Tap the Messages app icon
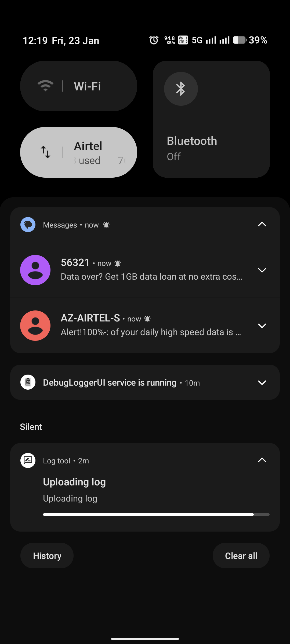Viewport: 290px width, 644px height. (x=28, y=225)
